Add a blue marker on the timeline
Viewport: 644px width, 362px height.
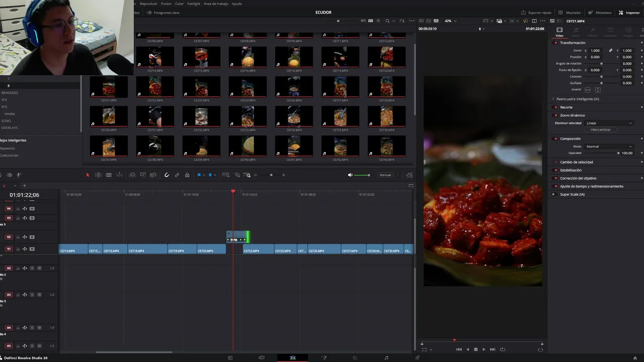(210, 175)
